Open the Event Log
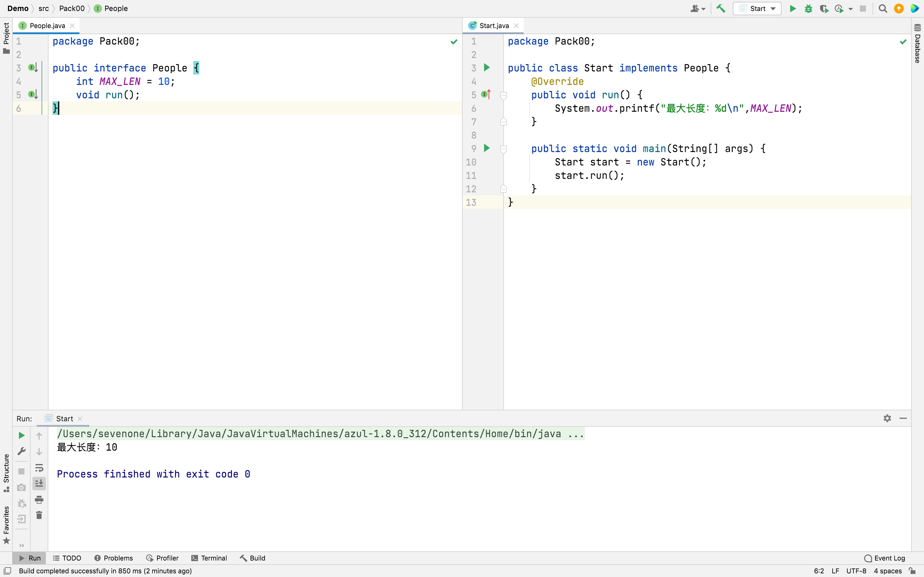This screenshot has width=924, height=577. click(x=885, y=558)
